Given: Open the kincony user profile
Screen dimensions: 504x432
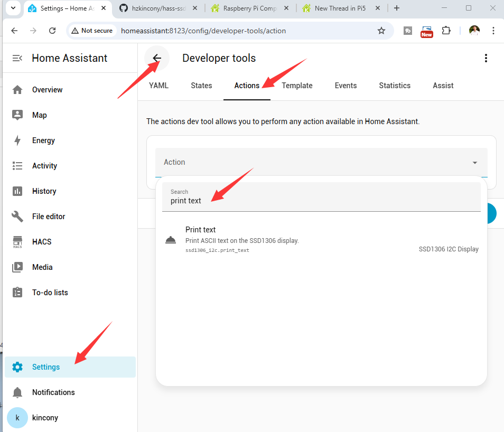Looking at the screenshot, I should pyautogui.click(x=45, y=418).
